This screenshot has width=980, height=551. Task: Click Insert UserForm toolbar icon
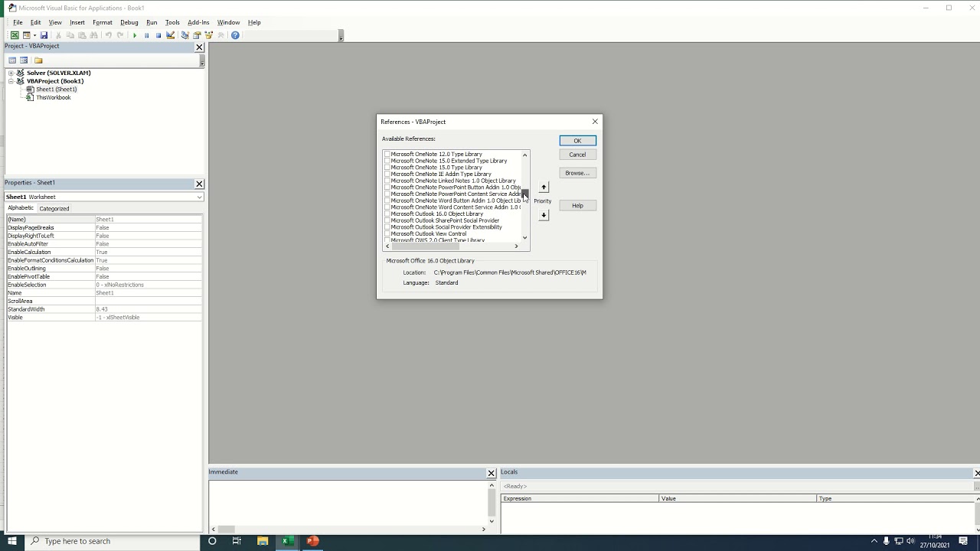(26, 35)
